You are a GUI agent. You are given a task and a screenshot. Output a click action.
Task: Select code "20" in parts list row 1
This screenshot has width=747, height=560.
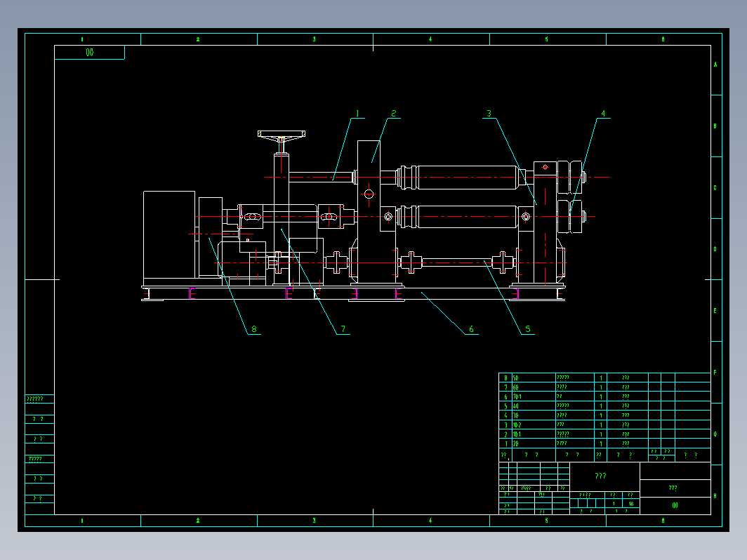click(515, 444)
